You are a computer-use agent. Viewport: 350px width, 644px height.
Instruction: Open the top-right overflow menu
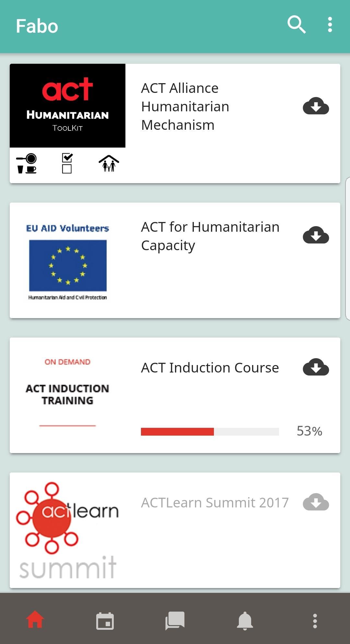pyautogui.click(x=330, y=25)
